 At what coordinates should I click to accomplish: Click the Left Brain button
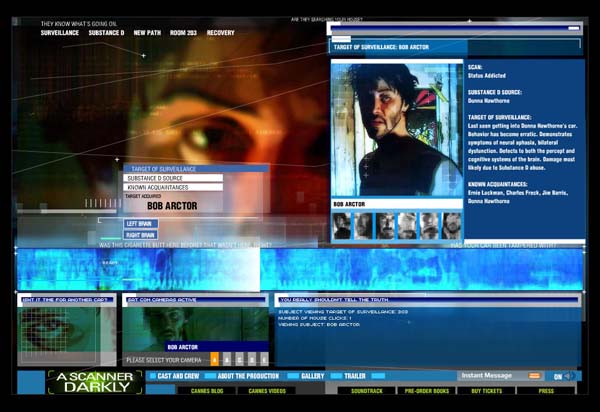(140, 224)
